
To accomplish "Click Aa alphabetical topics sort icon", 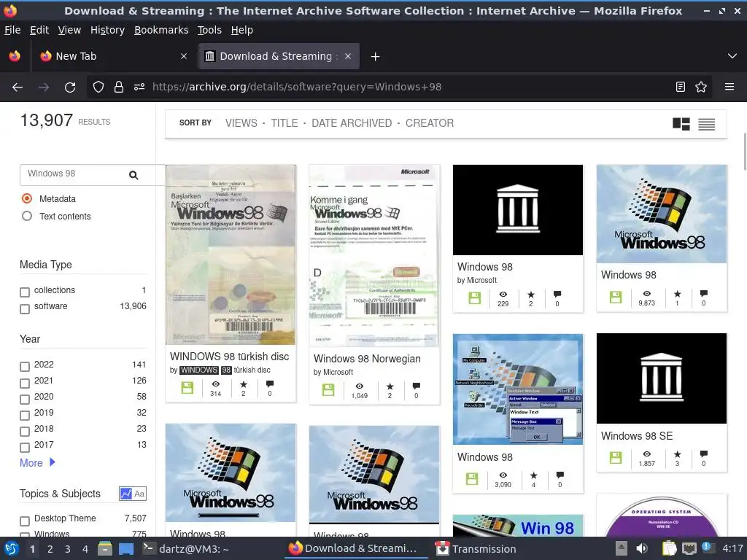I will (139, 494).
